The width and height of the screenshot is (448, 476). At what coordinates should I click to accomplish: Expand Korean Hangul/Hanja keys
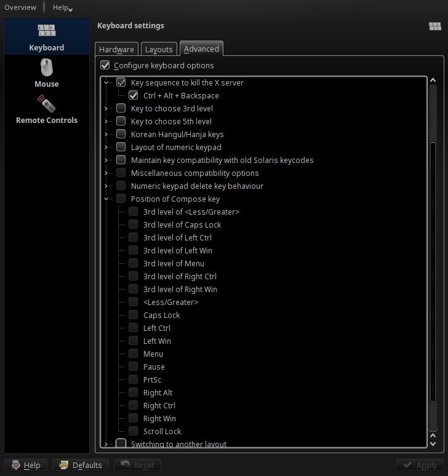(106, 134)
